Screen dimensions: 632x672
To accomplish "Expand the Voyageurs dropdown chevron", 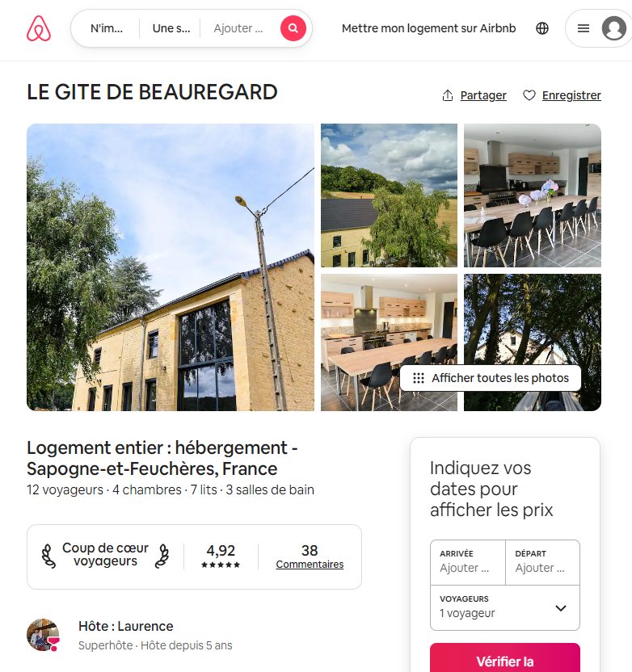I will coord(561,607).
